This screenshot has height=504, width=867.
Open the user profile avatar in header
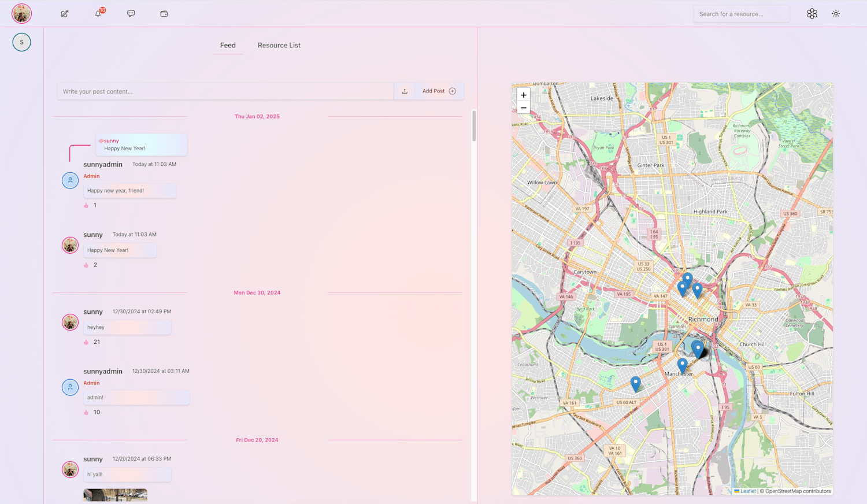[21, 13]
